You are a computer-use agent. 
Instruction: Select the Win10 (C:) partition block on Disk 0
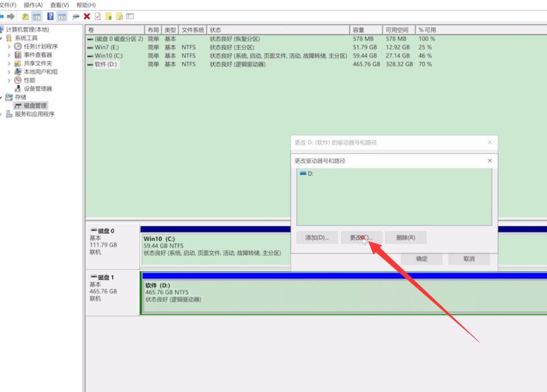click(216, 250)
